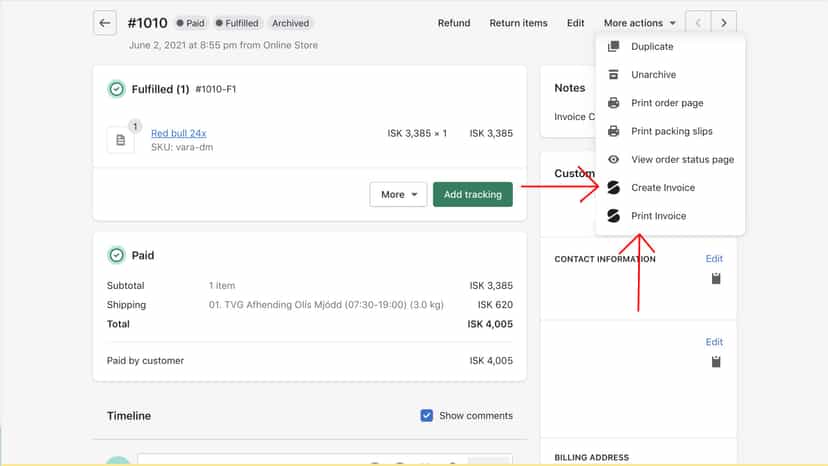Click the Paid status badge
This screenshot has height=466, width=828.
pyautogui.click(x=191, y=23)
